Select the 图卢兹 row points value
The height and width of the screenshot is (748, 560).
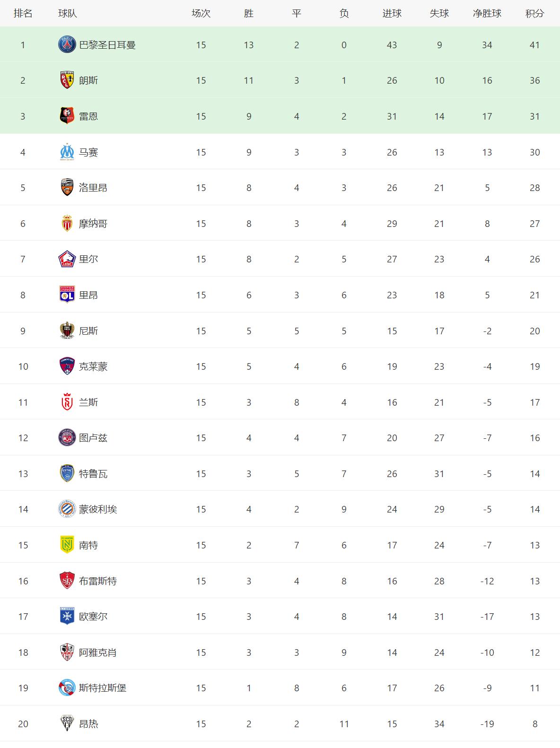tap(534, 438)
